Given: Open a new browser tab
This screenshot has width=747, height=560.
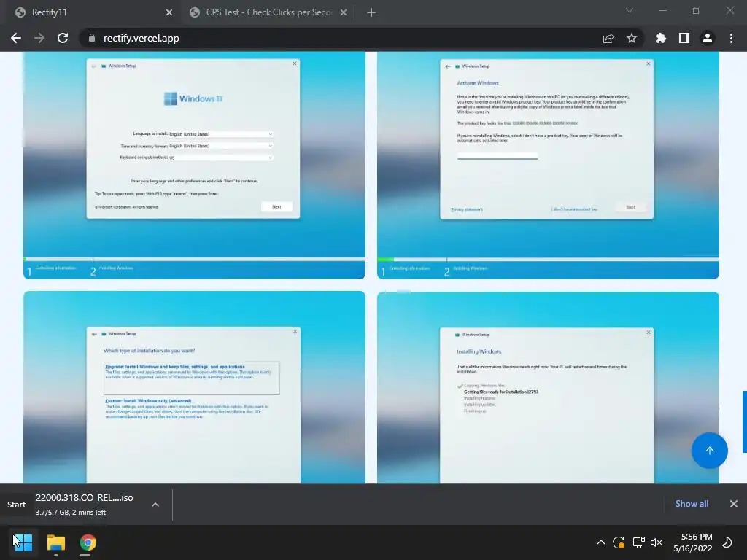Looking at the screenshot, I should (x=371, y=12).
